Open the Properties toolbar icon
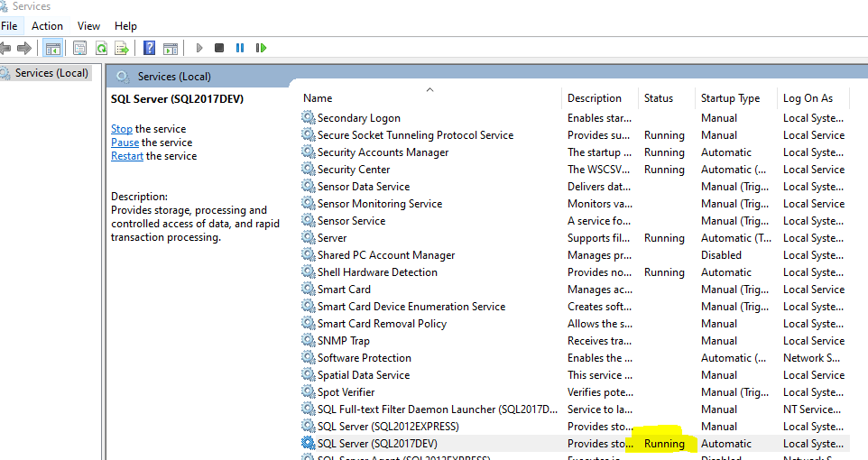Screen dimensions: 868x460 click(79, 48)
